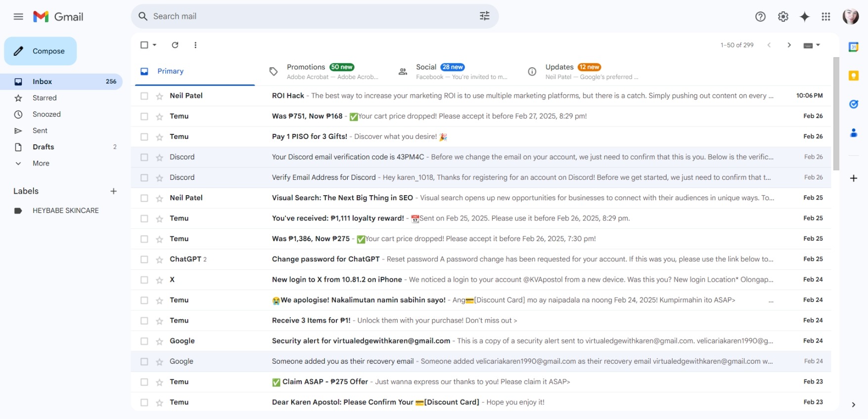
Task: Open the select dropdown arrow beside checkbox
Action: (x=155, y=45)
